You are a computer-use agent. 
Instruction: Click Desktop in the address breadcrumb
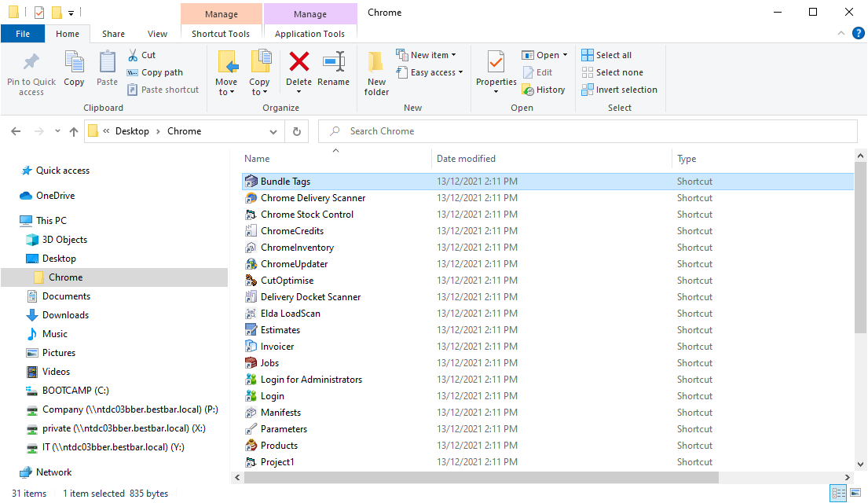[x=132, y=131]
